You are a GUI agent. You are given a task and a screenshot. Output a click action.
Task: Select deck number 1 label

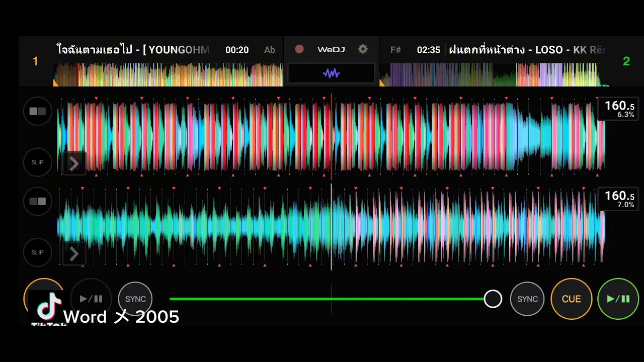[35, 61]
